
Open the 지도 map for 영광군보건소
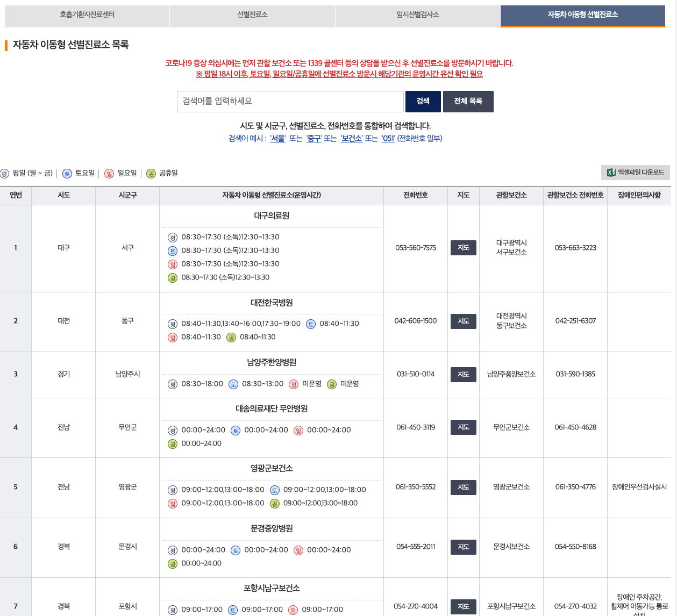[x=464, y=487]
